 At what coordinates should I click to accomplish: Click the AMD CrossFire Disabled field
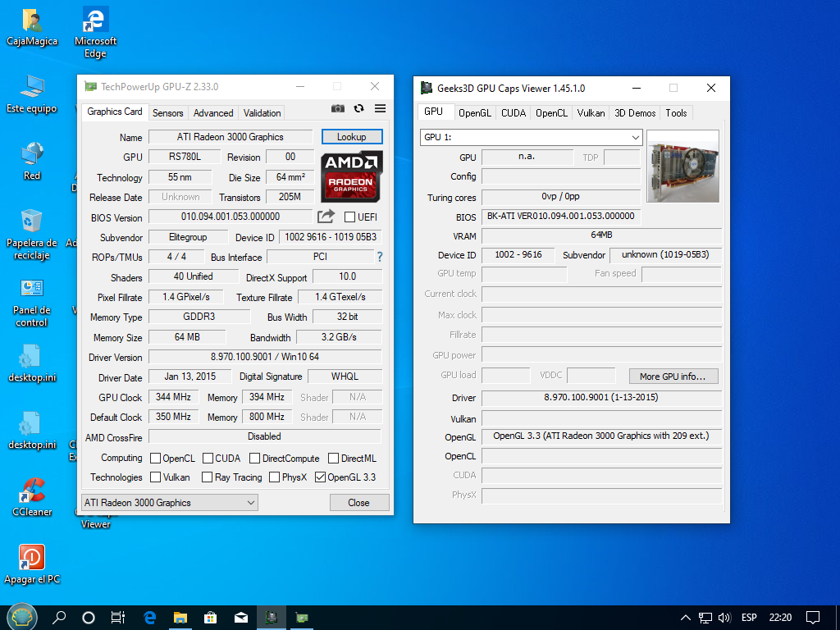point(265,436)
